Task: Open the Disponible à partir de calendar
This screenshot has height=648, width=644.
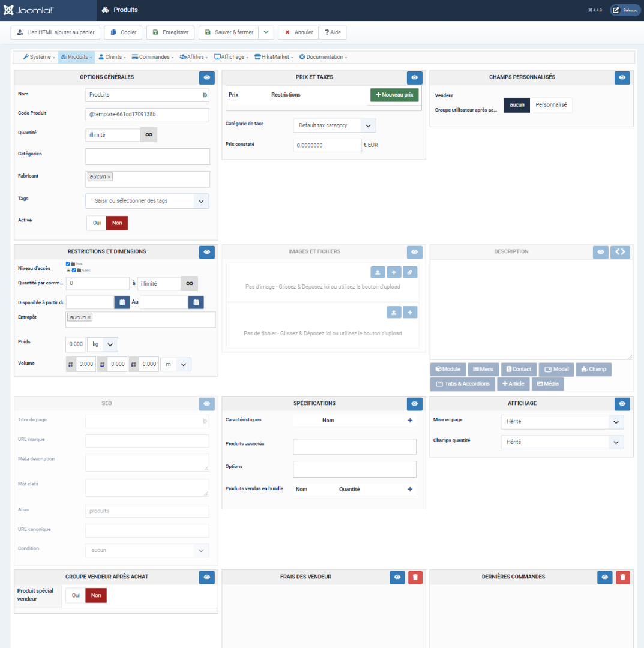Action: 122,302
